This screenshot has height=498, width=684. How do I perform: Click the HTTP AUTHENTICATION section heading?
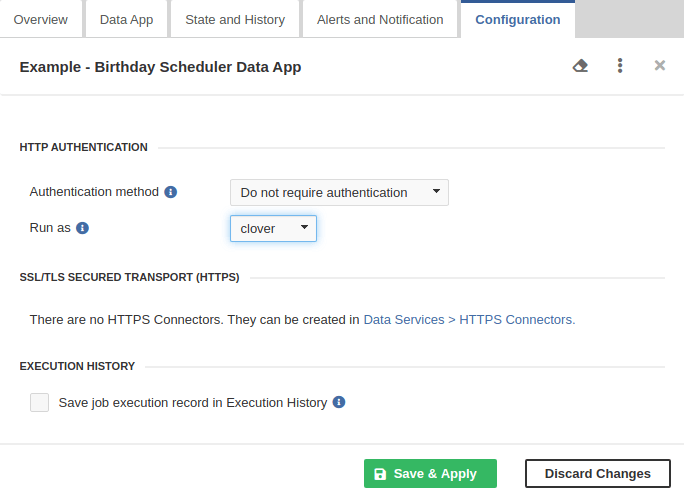(84, 147)
